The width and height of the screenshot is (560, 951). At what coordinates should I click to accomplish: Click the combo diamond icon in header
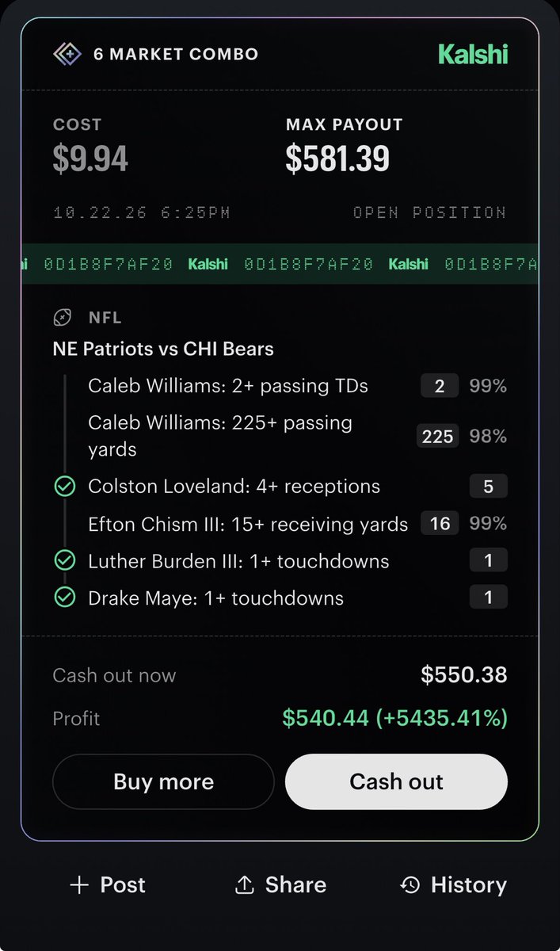(67, 54)
